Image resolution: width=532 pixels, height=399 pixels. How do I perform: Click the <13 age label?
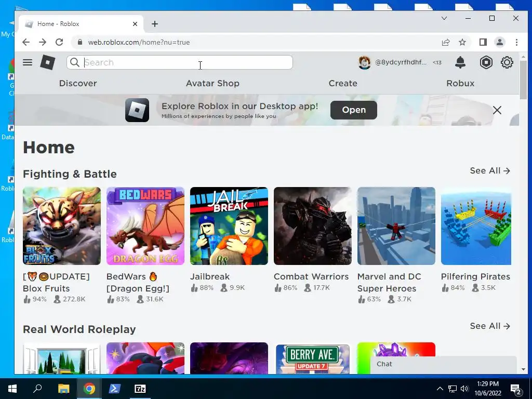coord(437,62)
